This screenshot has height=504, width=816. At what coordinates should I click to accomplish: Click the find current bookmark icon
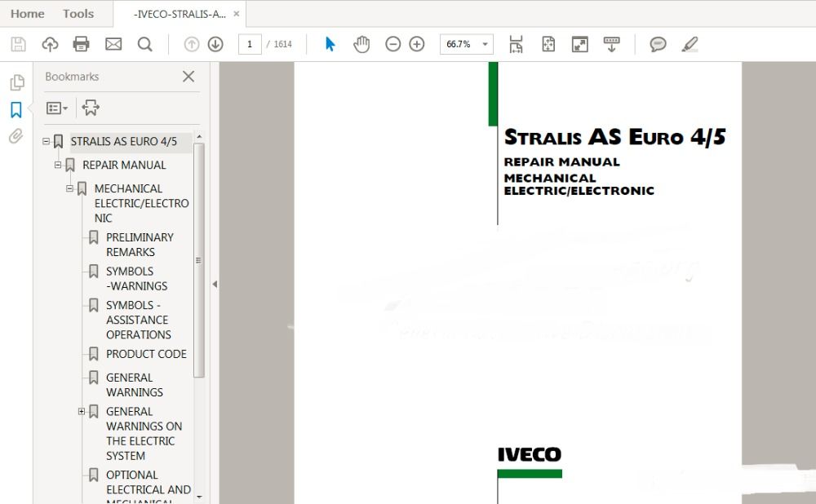tap(91, 108)
